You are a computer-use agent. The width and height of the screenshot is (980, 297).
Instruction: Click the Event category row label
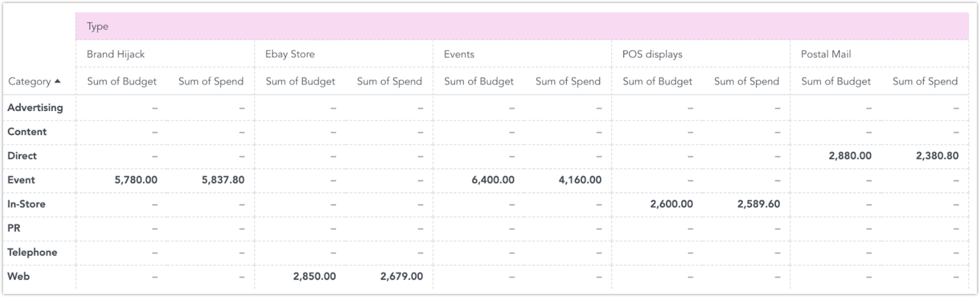click(x=21, y=180)
